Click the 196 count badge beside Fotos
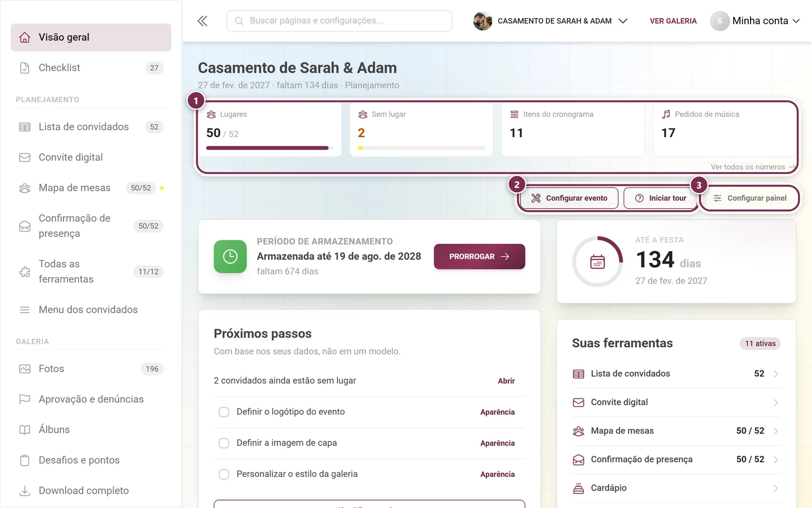Screen dimensions: 812x508 (152, 369)
